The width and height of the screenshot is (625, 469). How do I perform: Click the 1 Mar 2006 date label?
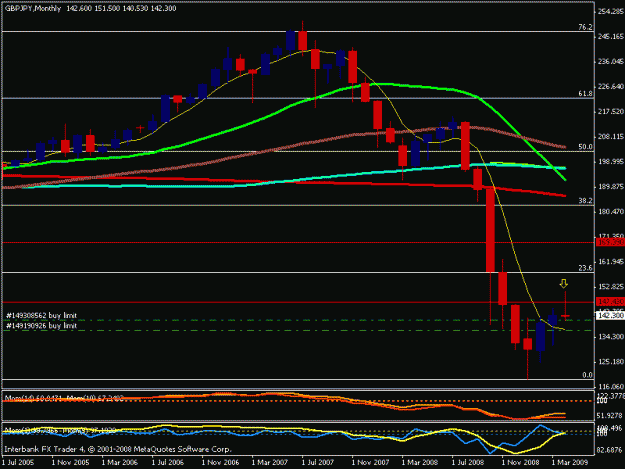tap(120, 462)
